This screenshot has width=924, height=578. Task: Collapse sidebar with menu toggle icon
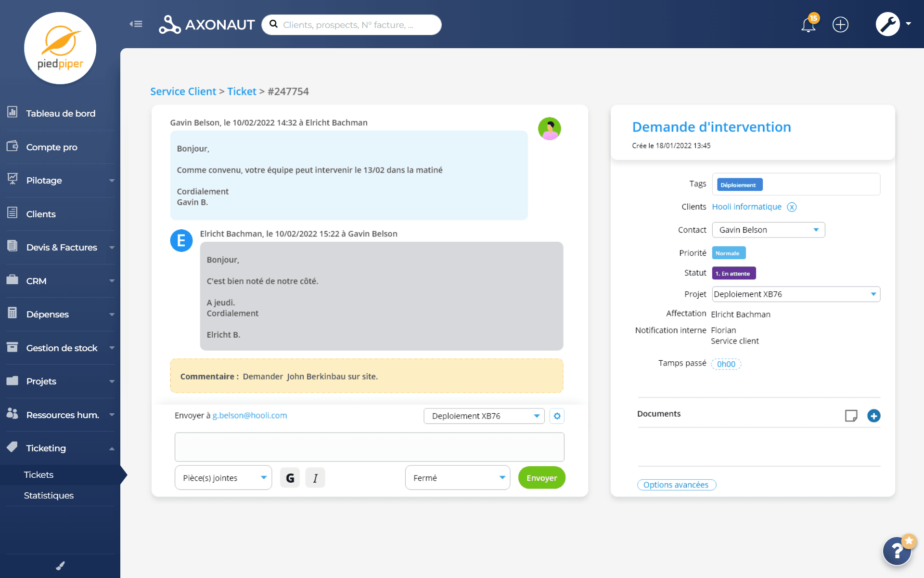(136, 24)
